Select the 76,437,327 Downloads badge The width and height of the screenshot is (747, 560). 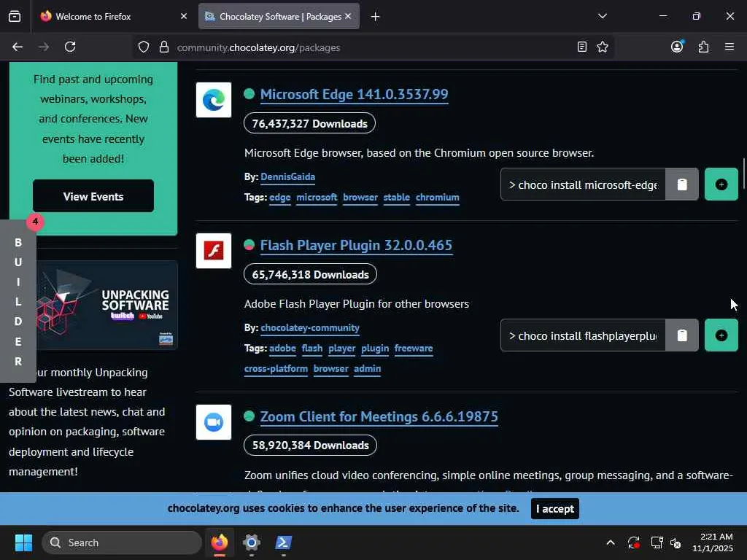[309, 123]
